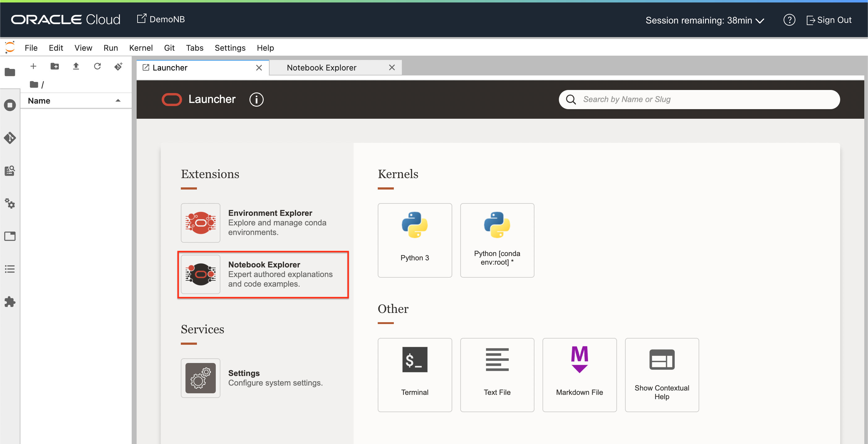The width and height of the screenshot is (868, 444).
Task: Click the Kernel menu item
Action: [x=140, y=48]
